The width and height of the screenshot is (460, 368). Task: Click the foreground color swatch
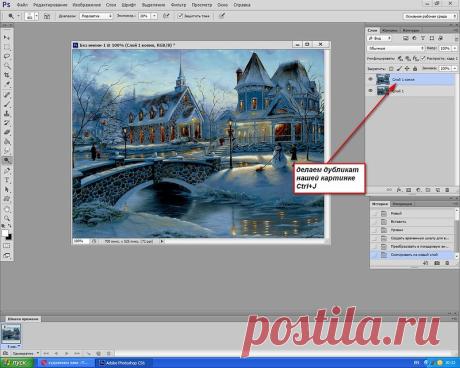[5, 233]
